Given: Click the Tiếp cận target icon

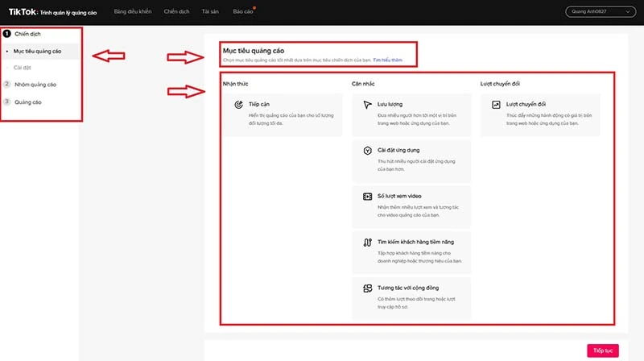Looking at the screenshot, I should 238,104.
